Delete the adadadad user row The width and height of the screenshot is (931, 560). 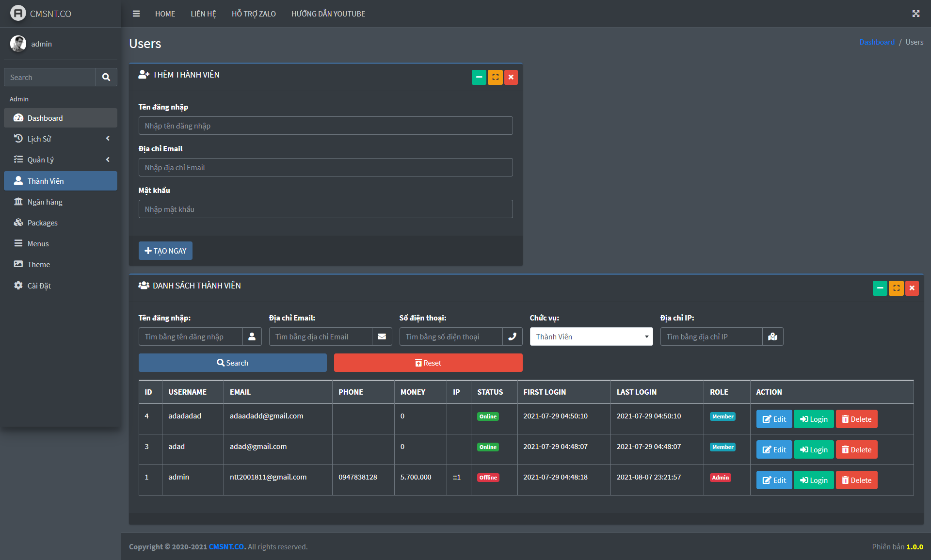click(856, 419)
